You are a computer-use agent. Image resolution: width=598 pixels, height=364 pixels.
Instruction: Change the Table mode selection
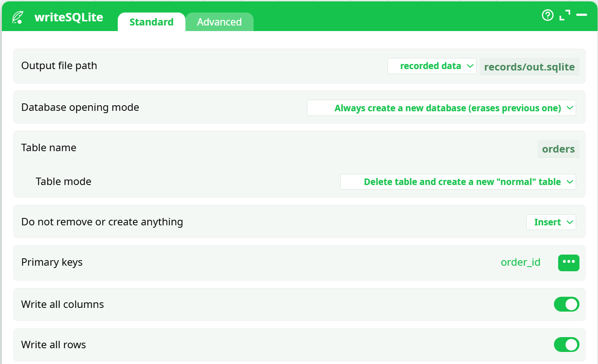[x=458, y=182]
